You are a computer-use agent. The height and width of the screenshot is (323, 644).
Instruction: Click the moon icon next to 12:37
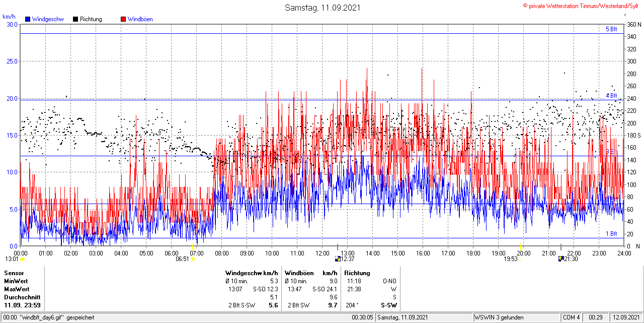pyautogui.click(x=338, y=259)
